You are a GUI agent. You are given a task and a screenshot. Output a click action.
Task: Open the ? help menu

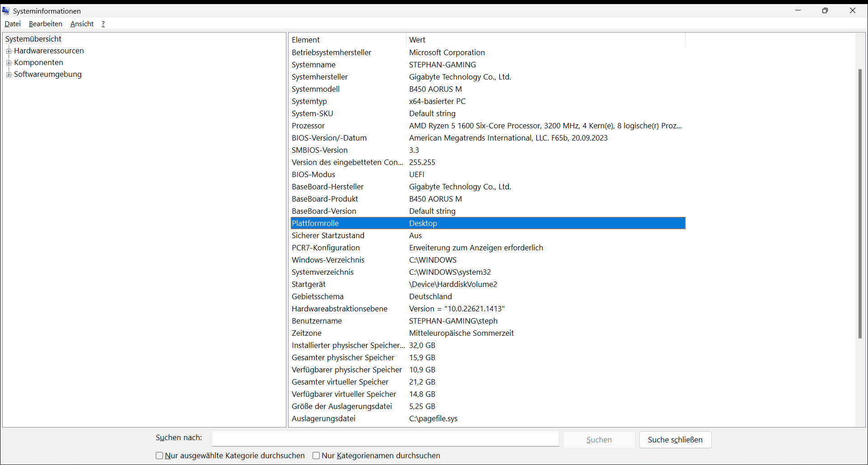103,23
